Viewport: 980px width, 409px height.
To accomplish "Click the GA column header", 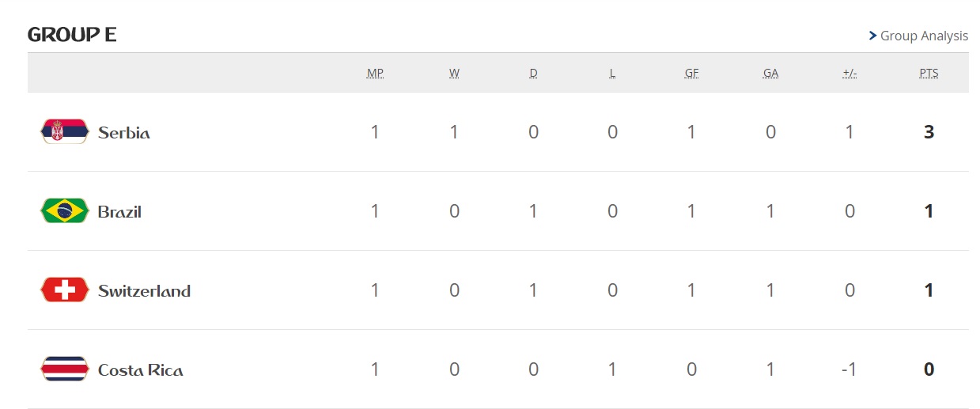I will 770,73.
